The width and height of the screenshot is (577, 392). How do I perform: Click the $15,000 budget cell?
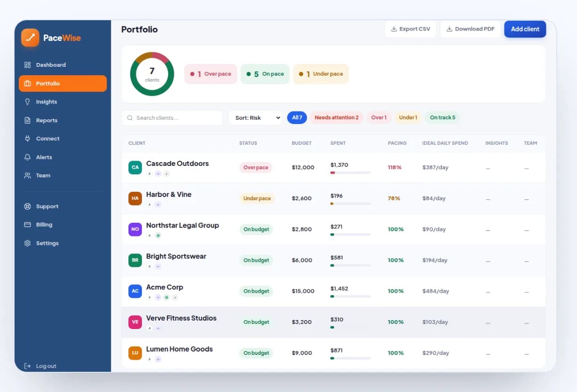pyautogui.click(x=303, y=291)
